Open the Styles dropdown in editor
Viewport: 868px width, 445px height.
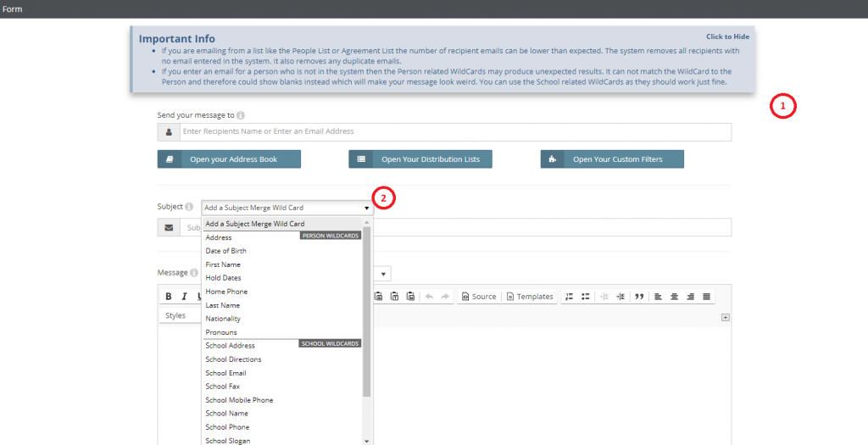(x=176, y=316)
